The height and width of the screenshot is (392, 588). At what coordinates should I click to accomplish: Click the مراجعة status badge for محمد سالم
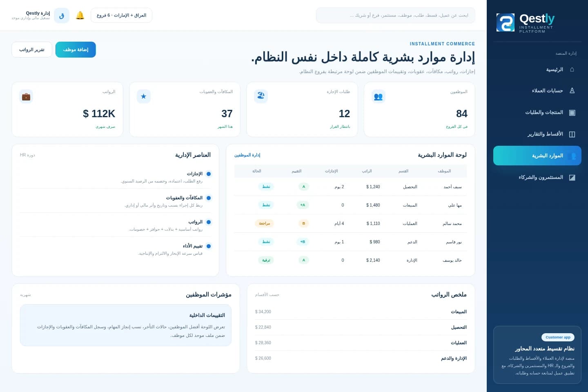[x=264, y=223]
